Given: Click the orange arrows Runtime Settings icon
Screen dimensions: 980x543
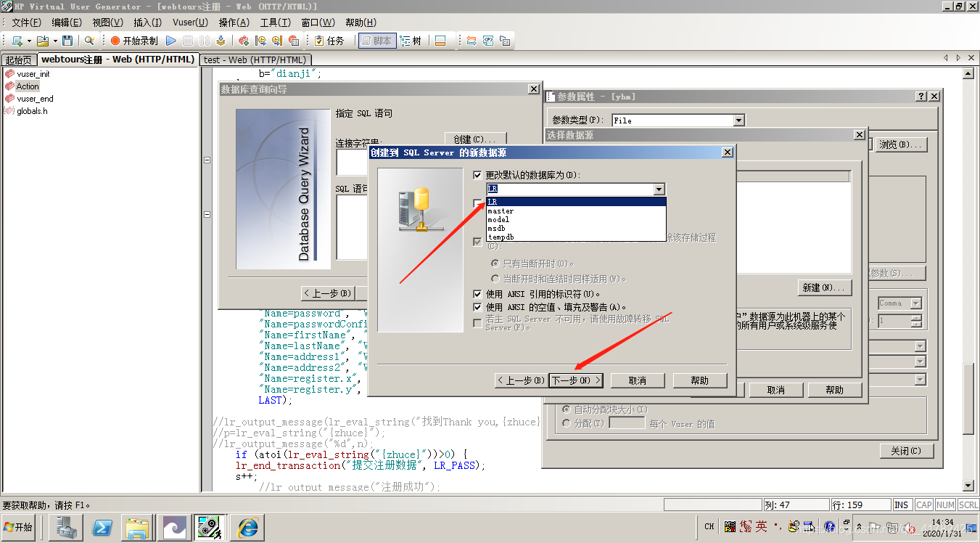Looking at the screenshot, I should point(472,41).
